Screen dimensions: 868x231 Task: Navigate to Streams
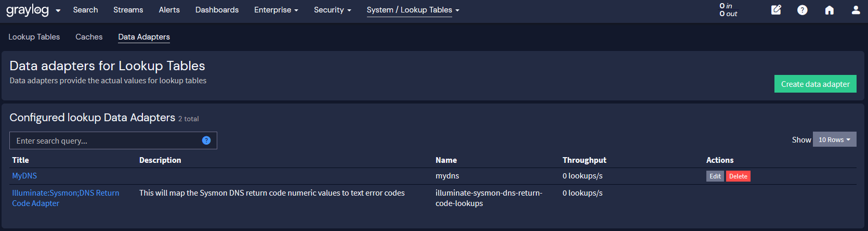click(128, 10)
